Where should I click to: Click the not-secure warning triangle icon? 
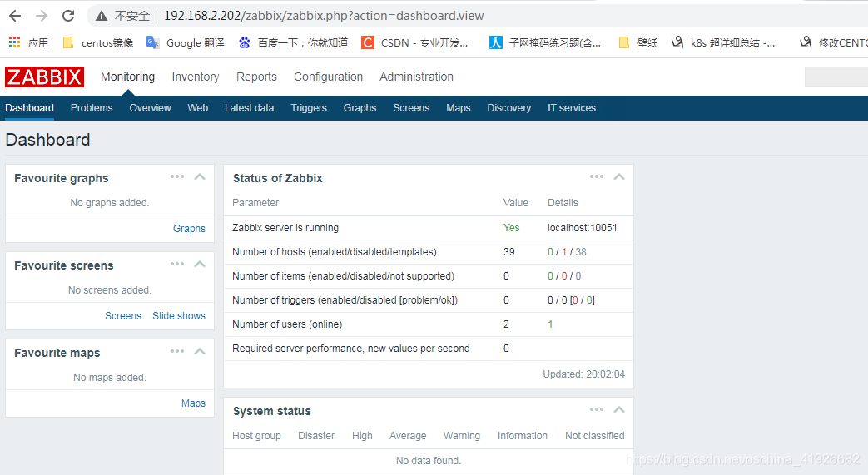[x=102, y=16]
